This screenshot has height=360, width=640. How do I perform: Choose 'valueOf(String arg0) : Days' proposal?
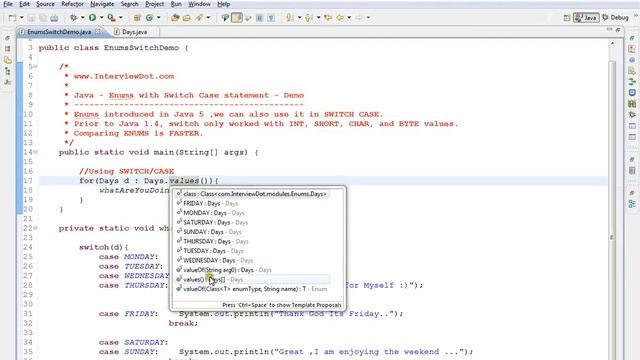(252, 270)
